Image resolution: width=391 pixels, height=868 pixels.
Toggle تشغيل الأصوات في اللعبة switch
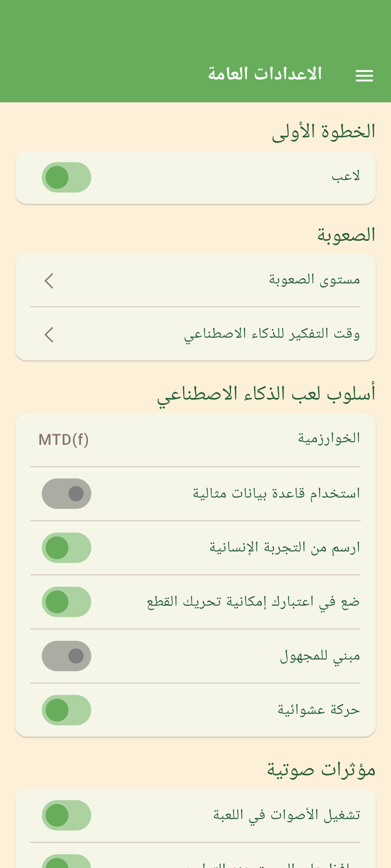66,815
